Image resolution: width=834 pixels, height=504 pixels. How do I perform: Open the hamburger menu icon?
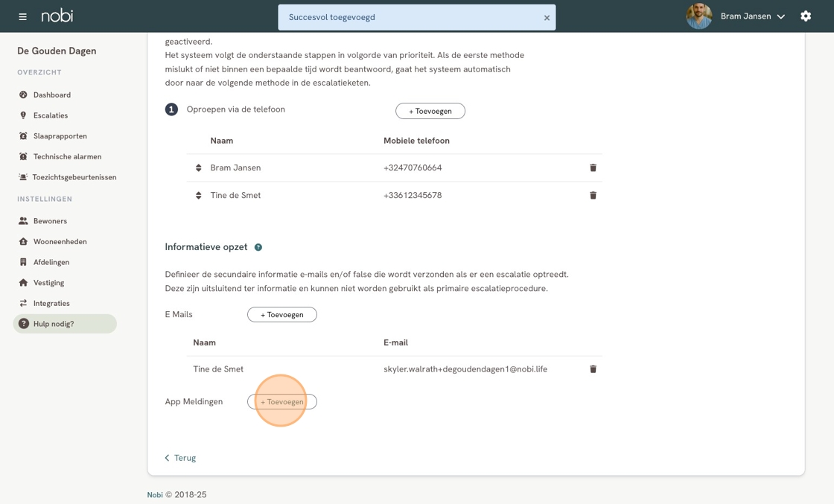pos(22,16)
